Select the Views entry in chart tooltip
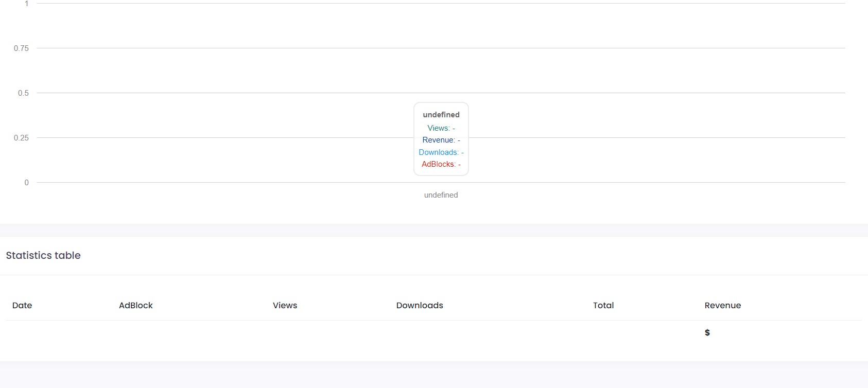Image resolution: width=868 pixels, height=388 pixels. pyautogui.click(x=441, y=128)
